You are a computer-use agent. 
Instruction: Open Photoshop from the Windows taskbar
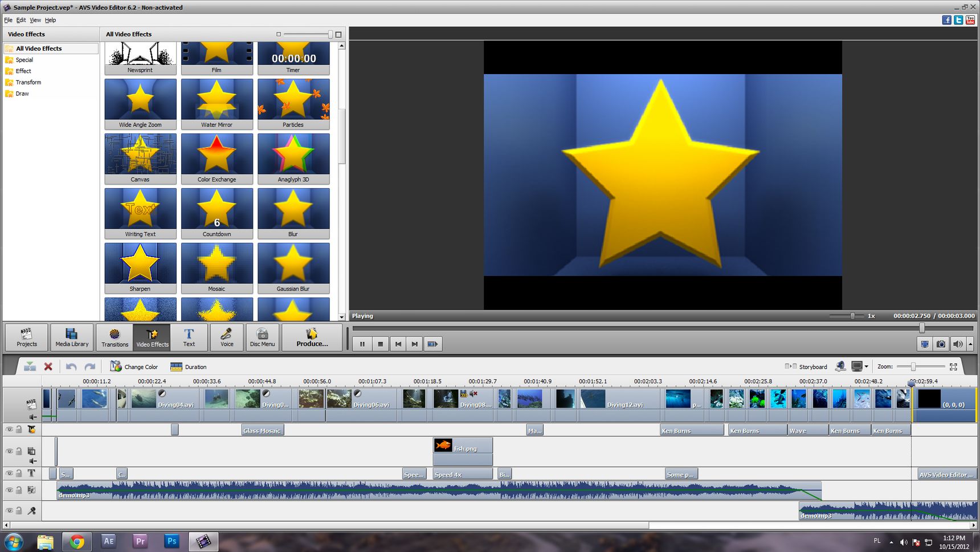[171, 541]
